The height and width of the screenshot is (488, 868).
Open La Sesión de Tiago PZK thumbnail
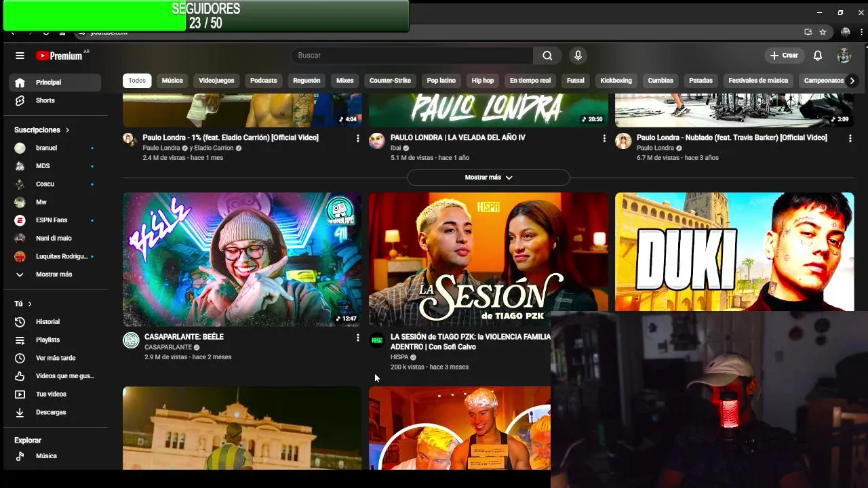(488, 260)
